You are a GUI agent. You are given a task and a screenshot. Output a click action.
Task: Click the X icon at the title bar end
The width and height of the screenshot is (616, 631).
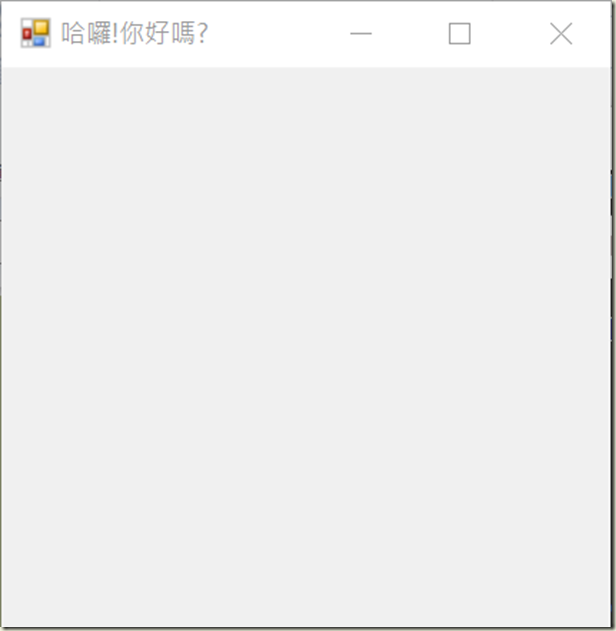point(561,33)
